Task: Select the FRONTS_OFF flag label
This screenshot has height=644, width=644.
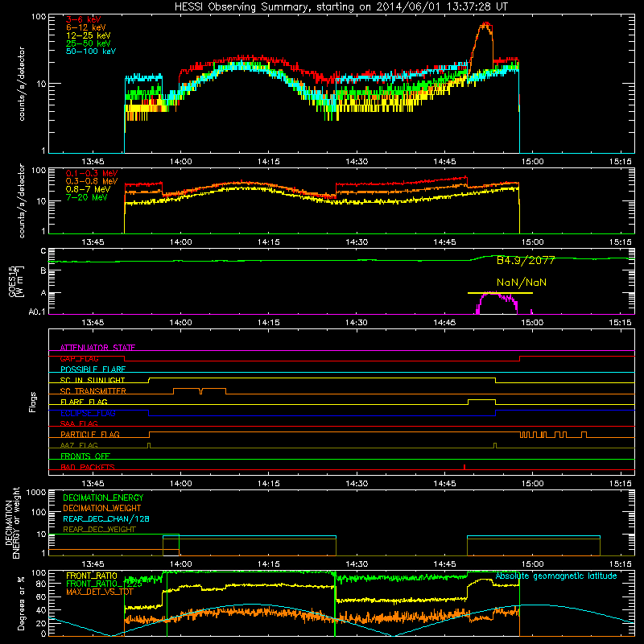Action: [x=85, y=456]
